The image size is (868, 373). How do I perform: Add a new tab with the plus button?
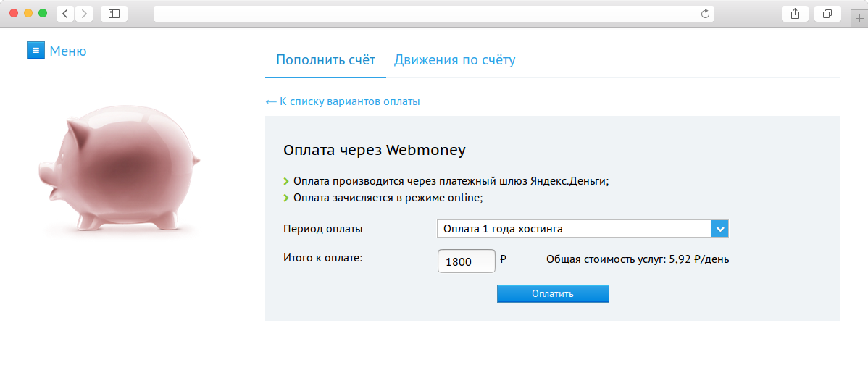click(x=859, y=18)
